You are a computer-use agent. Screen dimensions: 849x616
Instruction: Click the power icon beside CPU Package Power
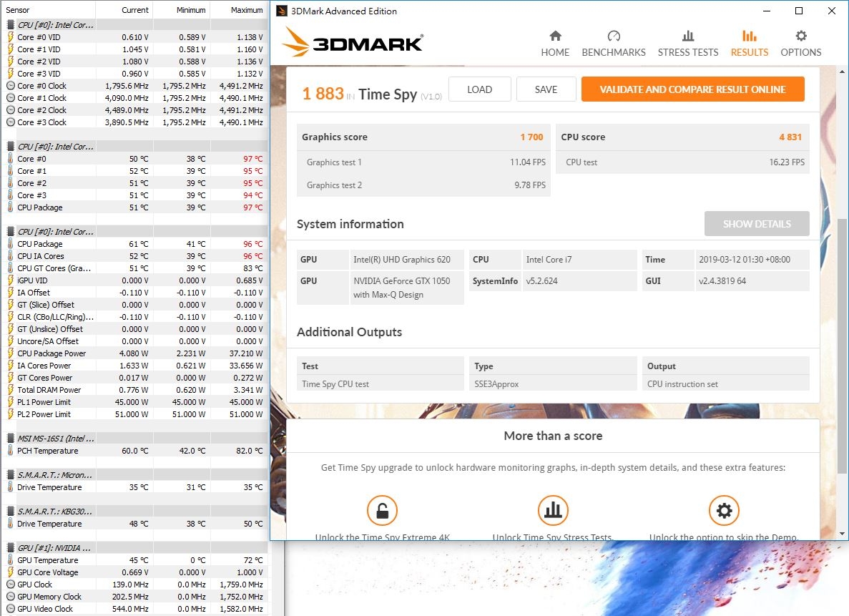pos(10,353)
